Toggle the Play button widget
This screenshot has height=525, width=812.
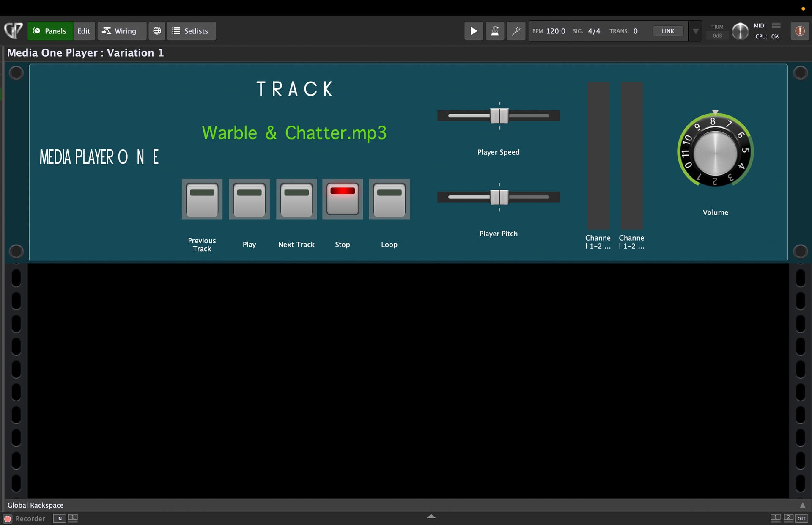[x=249, y=199]
